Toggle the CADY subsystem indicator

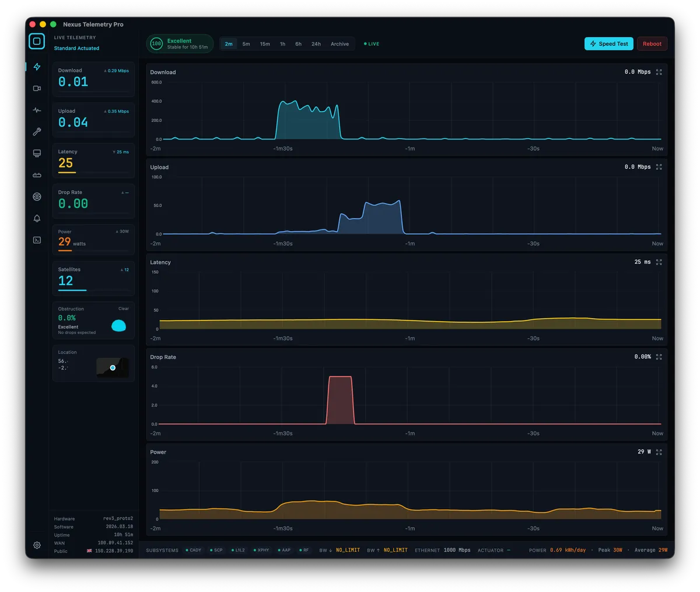coord(193,550)
